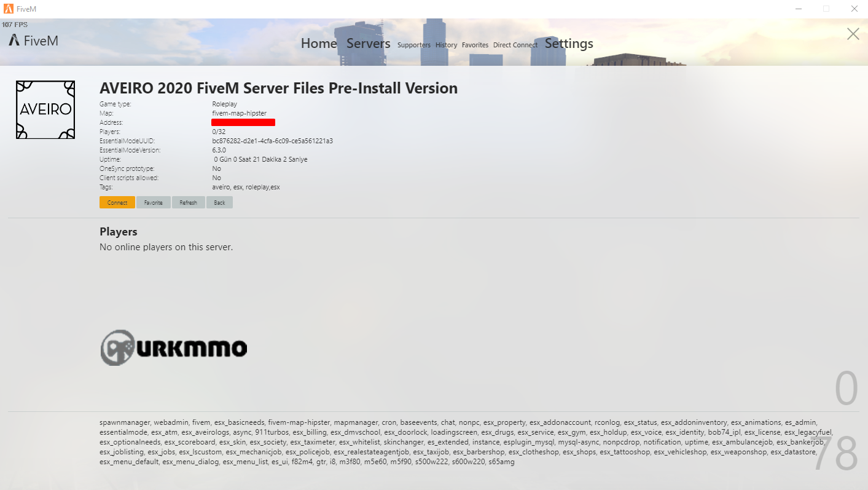Add this server with the Favorite button
Viewport: 868px width, 490px height.
(x=154, y=202)
